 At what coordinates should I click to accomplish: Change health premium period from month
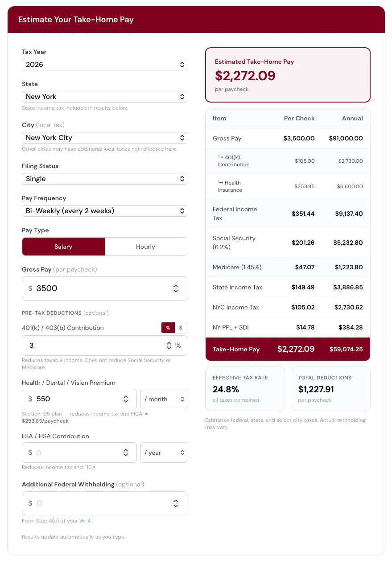tap(164, 399)
